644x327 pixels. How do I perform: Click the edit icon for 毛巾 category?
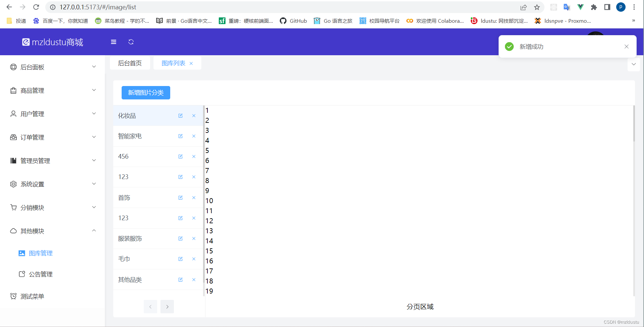point(180,259)
